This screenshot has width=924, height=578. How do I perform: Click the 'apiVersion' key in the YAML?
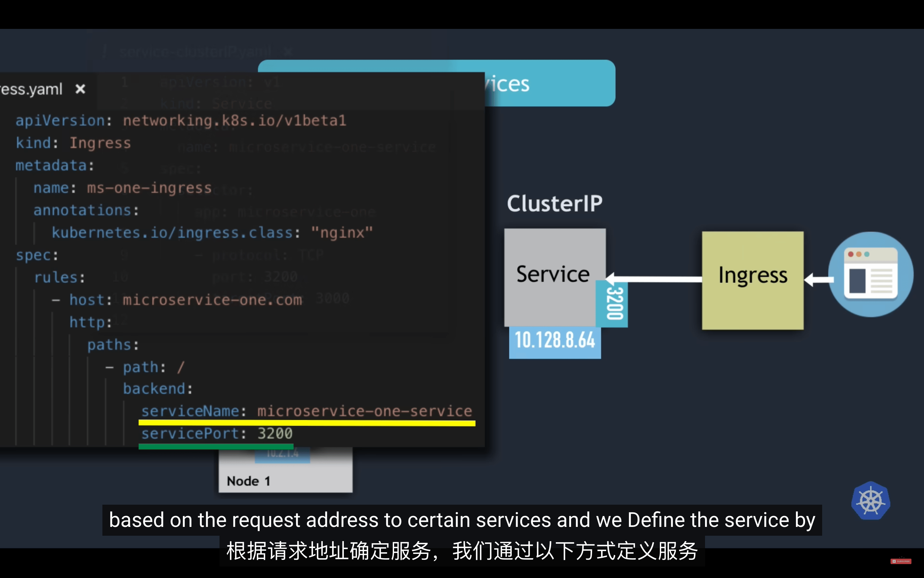(x=60, y=121)
